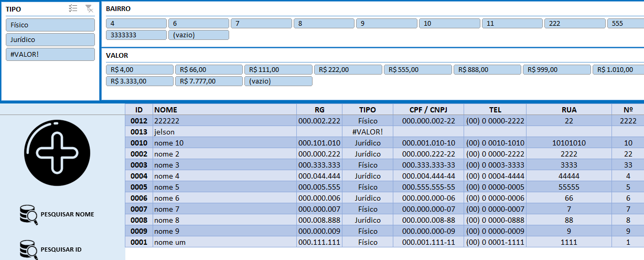
Task: Select R$ 7.777,00 in VALOR slicer
Action: (208, 81)
